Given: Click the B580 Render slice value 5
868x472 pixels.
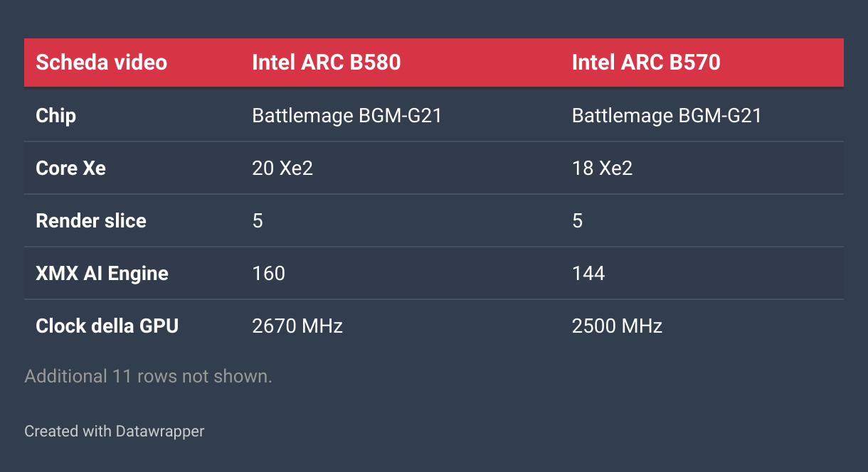Looking at the screenshot, I should pyautogui.click(x=258, y=220).
